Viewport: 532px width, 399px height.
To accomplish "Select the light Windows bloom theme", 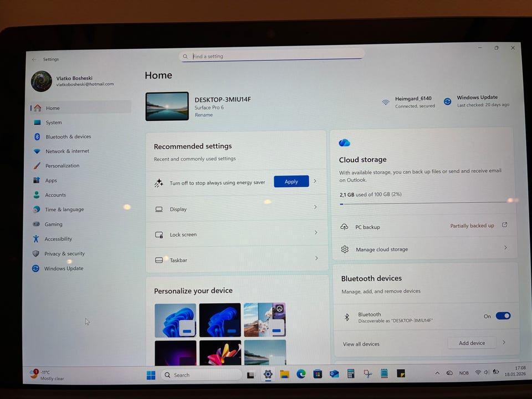I will coord(176,320).
